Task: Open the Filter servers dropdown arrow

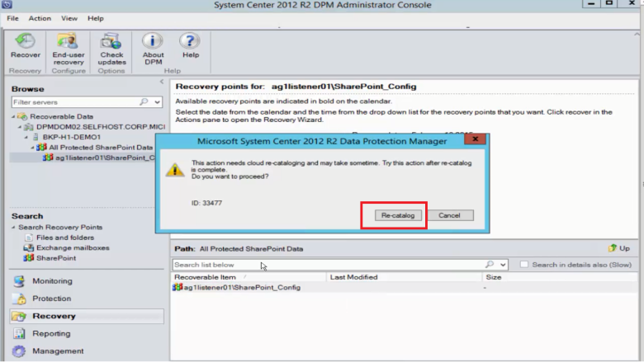Action: click(157, 102)
